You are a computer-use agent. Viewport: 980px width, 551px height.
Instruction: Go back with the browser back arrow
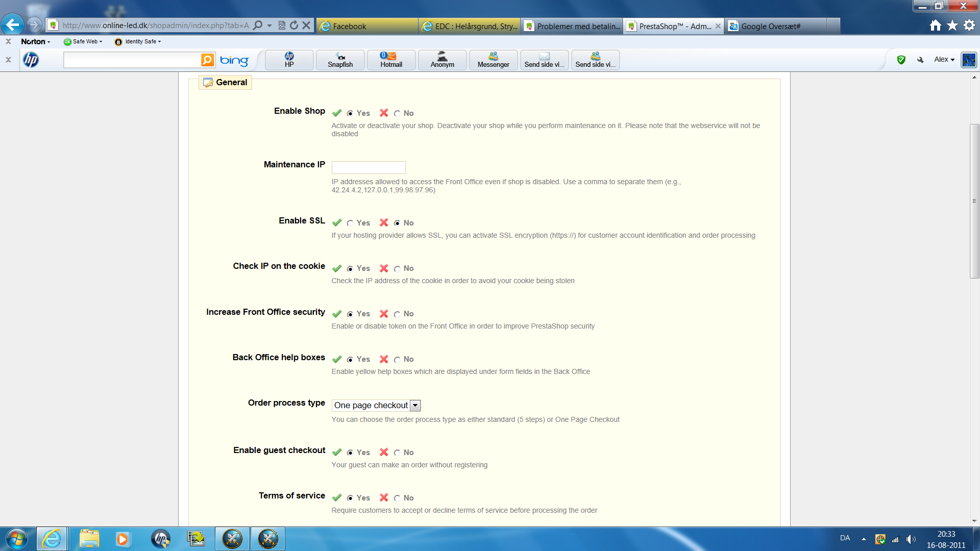(12, 24)
